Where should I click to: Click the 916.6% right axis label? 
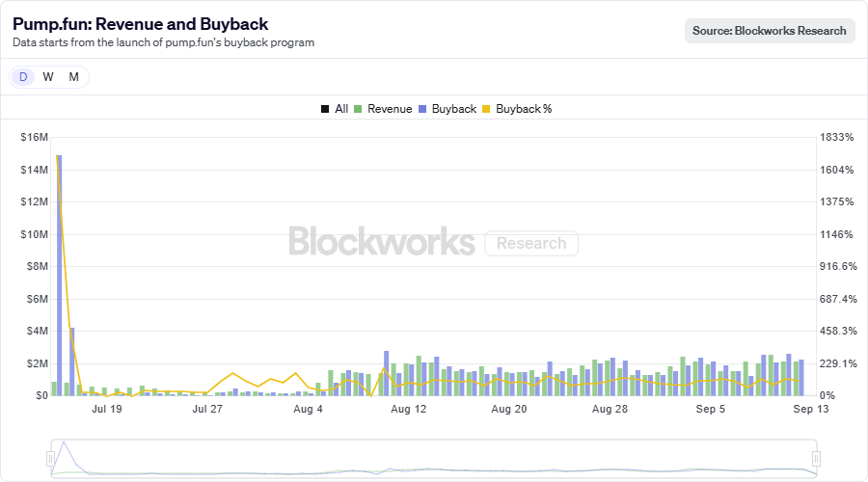click(838, 266)
